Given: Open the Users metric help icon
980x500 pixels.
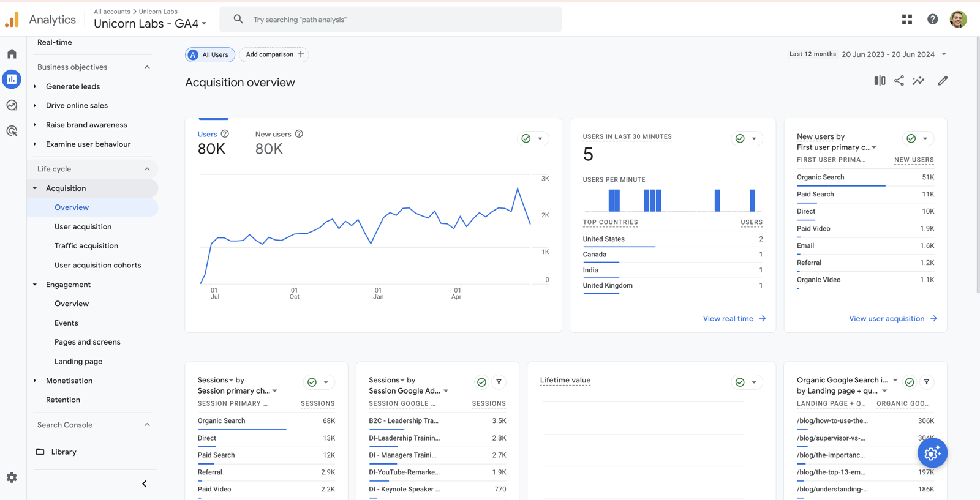Looking at the screenshot, I should click(225, 134).
